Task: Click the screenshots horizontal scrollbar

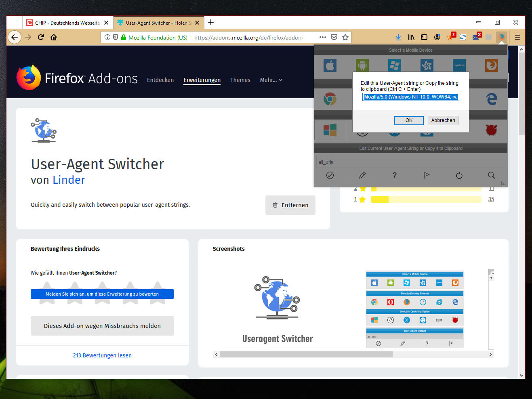Action: point(306,354)
